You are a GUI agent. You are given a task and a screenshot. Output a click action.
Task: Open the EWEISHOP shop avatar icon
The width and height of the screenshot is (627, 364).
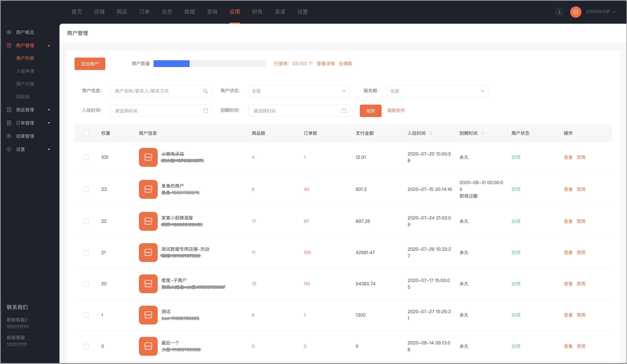[x=575, y=12]
